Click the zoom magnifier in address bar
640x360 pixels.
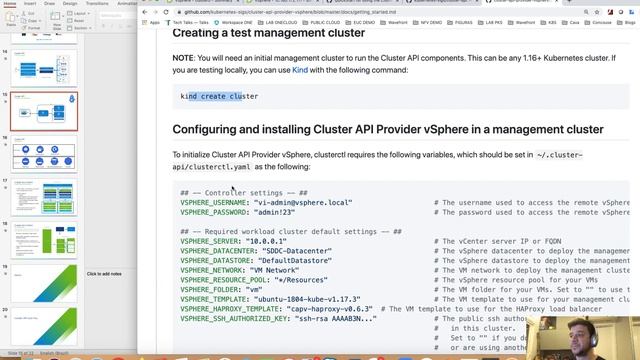(x=586, y=12)
